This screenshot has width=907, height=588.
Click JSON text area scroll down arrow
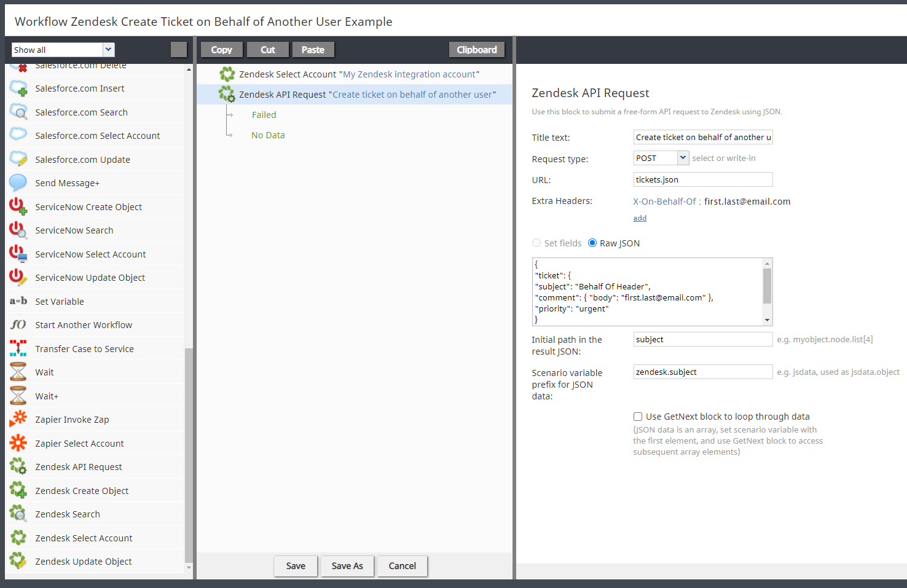(x=767, y=320)
